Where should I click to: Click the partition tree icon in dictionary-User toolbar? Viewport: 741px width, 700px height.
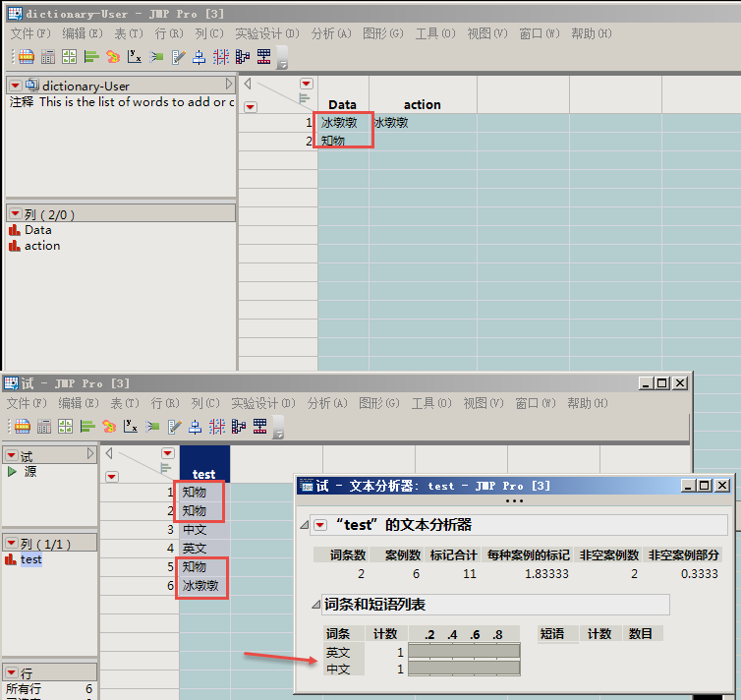[243, 57]
